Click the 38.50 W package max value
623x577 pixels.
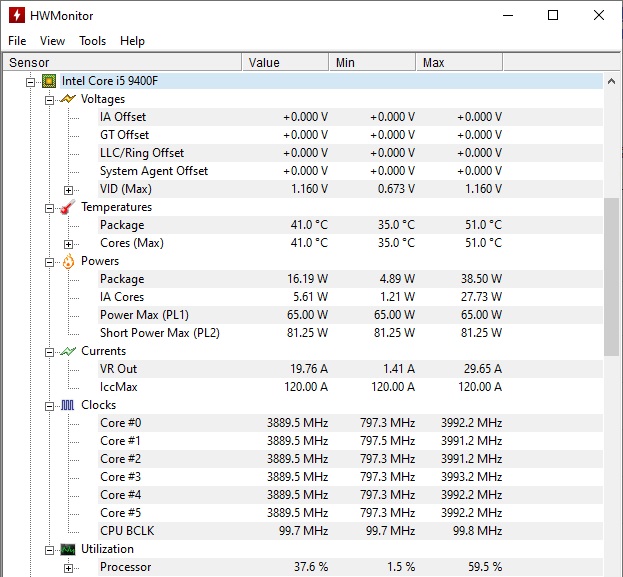[481, 279]
